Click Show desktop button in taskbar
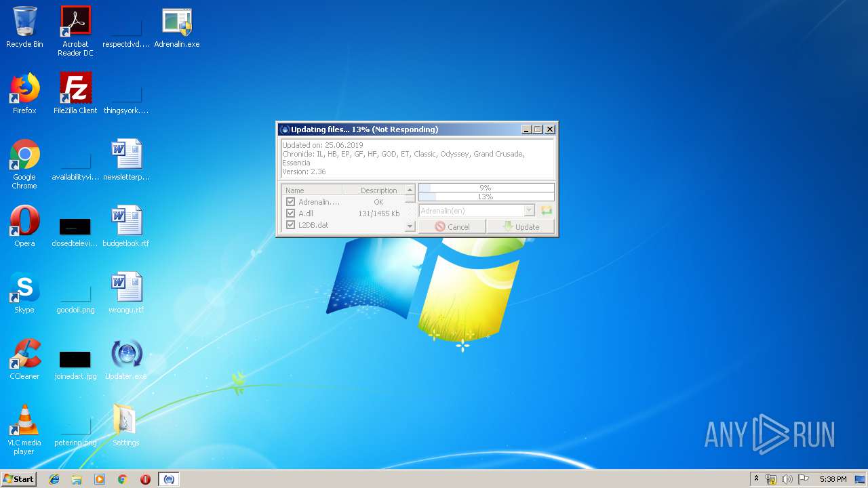 point(861,479)
